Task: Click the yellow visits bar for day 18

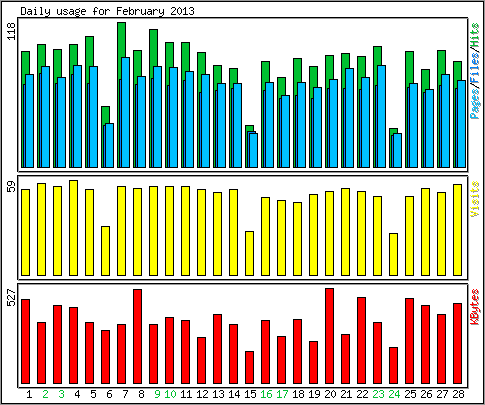Action: pyautogui.click(x=297, y=239)
